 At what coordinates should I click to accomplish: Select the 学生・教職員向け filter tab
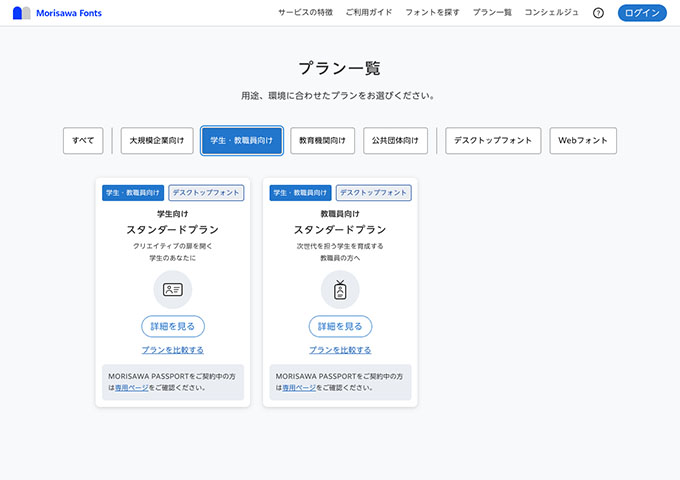tap(242, 140)
